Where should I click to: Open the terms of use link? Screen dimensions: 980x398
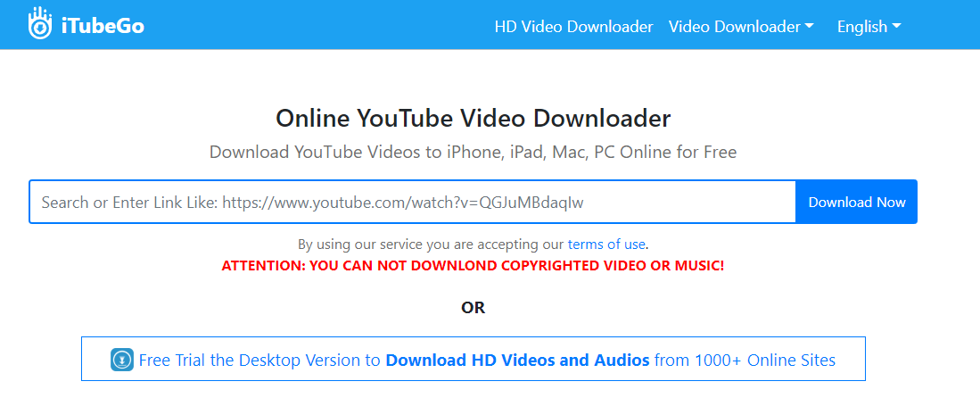coord(605,244)
